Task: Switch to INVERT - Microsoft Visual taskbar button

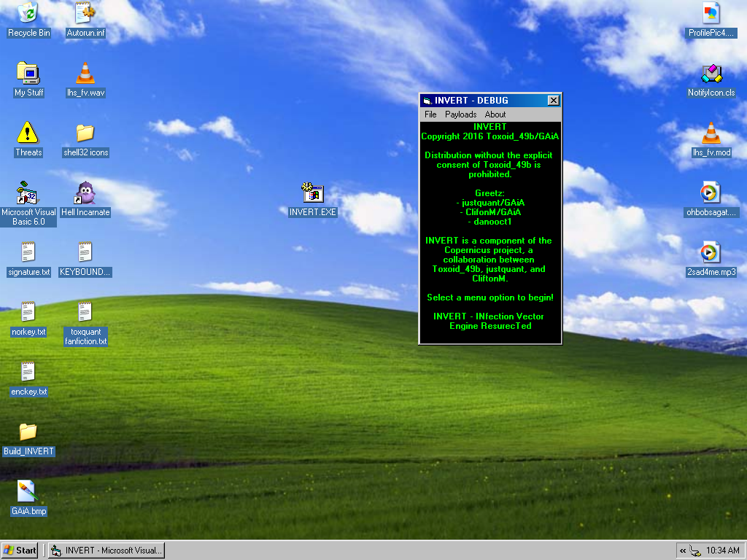Action: click(107, 551)
